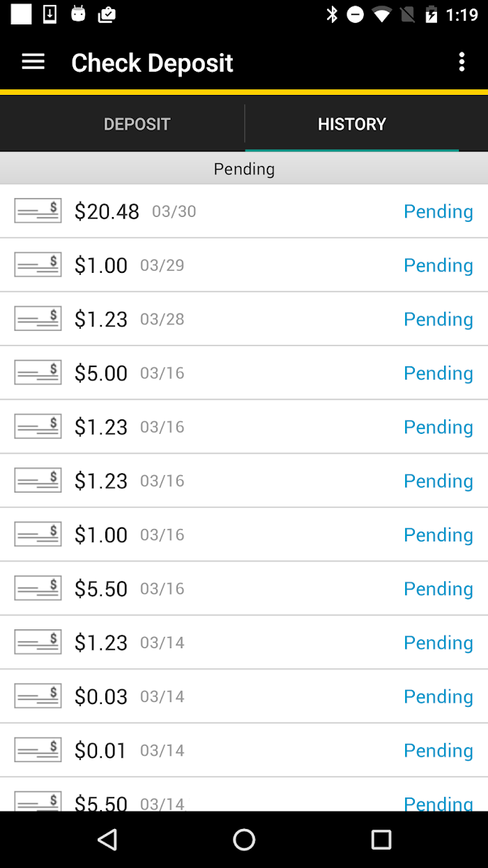Tap the Check Deposit title
The width and height of the screenshot is (488, 868).
[x=152, y=63]
